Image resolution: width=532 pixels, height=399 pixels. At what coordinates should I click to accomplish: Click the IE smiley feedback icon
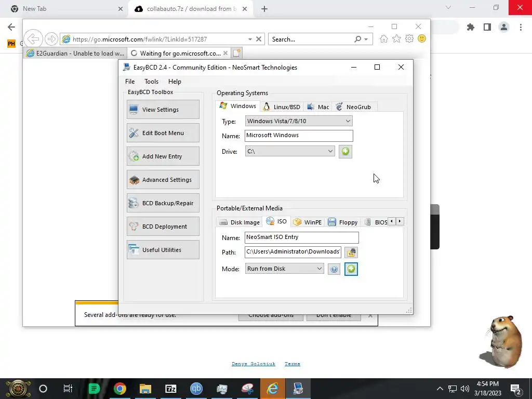(x=422, y=38)
